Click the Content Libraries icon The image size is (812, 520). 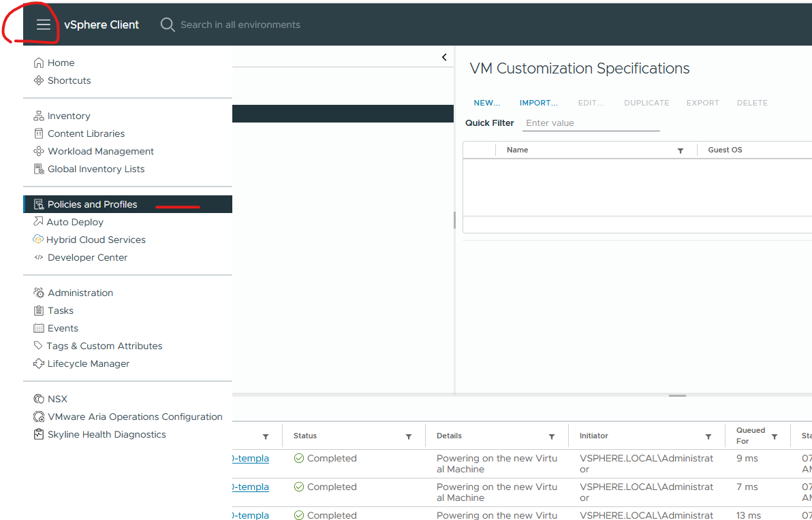click(38, 133)
